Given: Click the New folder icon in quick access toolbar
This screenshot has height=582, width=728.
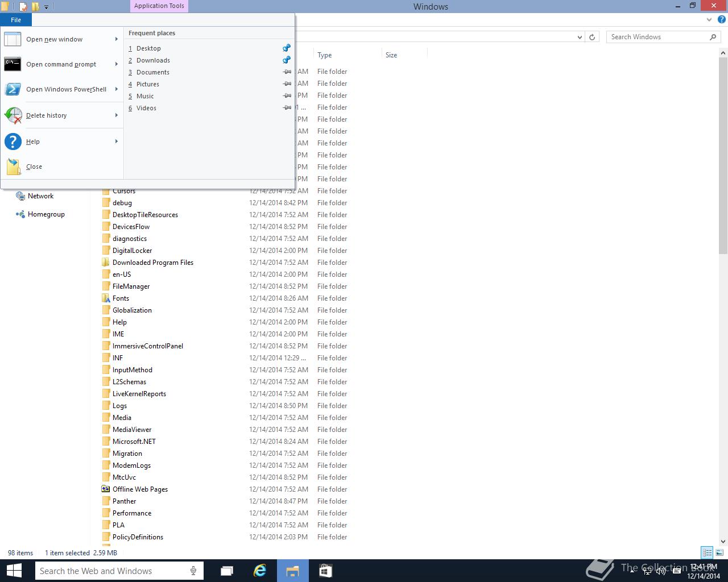Looking at the screenshot, I should (36, 7).
